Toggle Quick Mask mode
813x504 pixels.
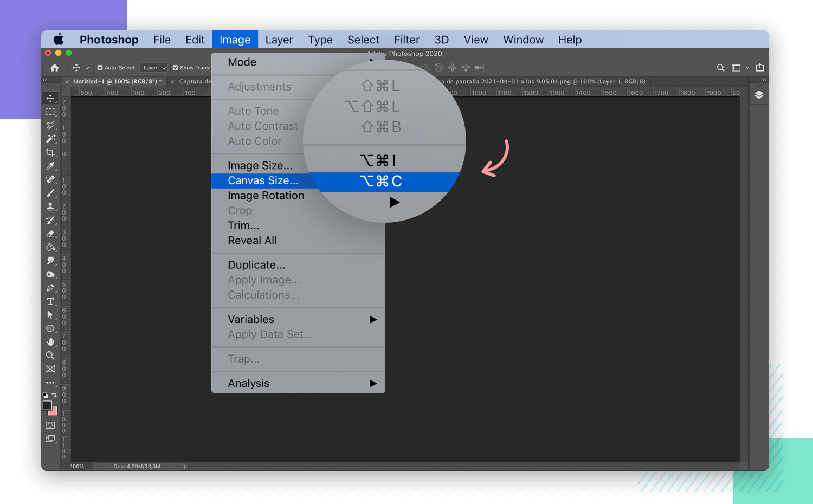pos(50,425)
